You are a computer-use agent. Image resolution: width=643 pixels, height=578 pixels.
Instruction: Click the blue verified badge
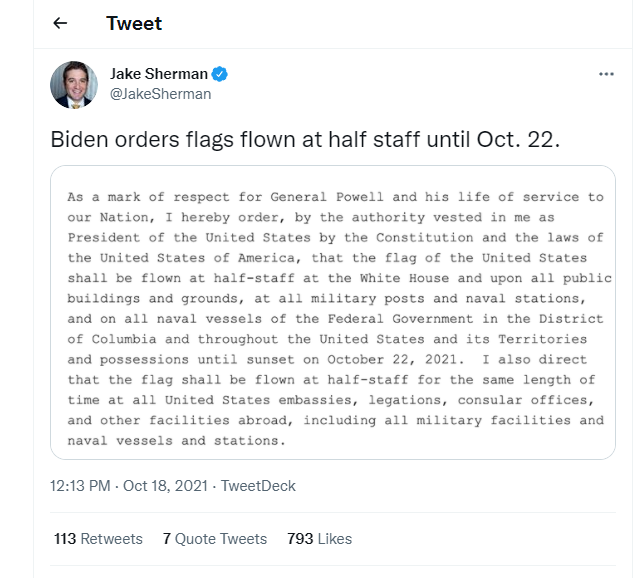[x=219, y=74]
